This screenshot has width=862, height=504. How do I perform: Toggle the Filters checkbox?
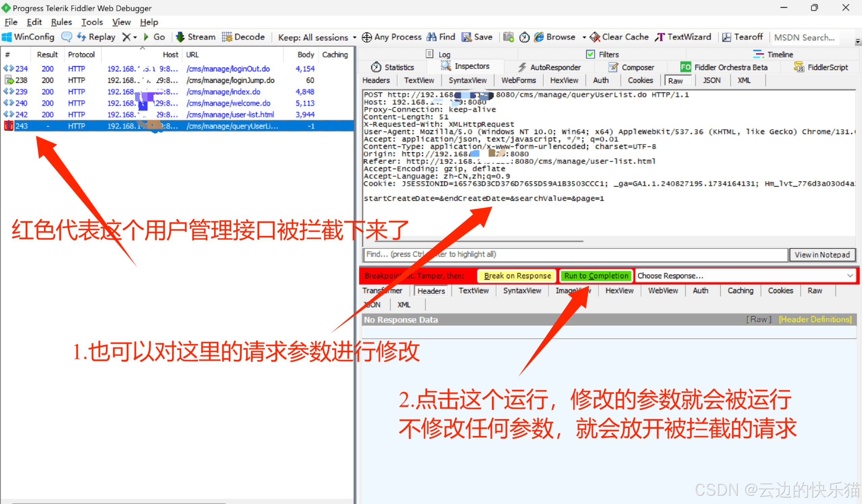tap(590, 54)
